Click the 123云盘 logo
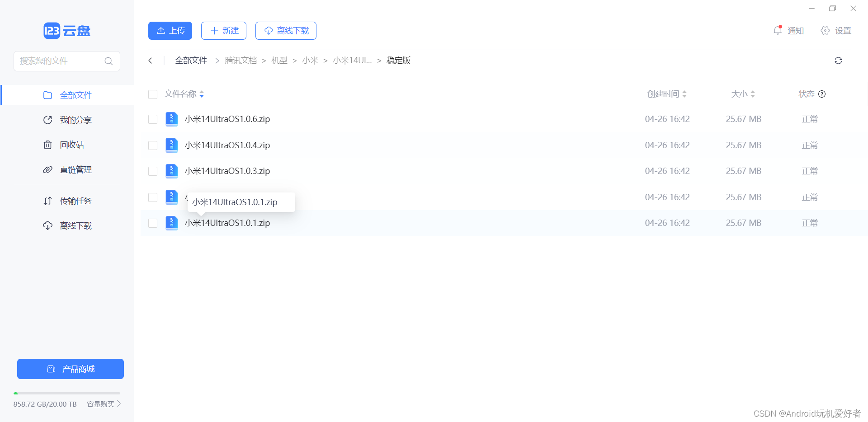Image resolution: width=868 pixels, height=422 pixels. point(67,31)
